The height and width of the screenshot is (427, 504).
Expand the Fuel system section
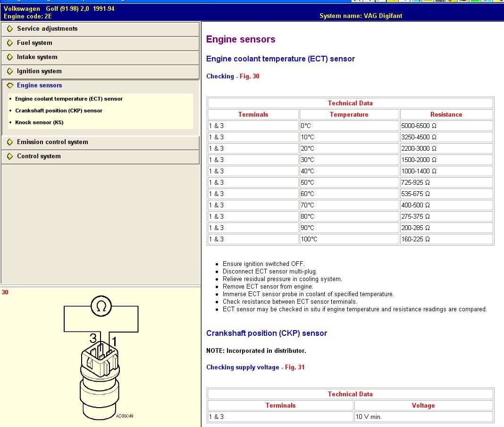[100, 43]
